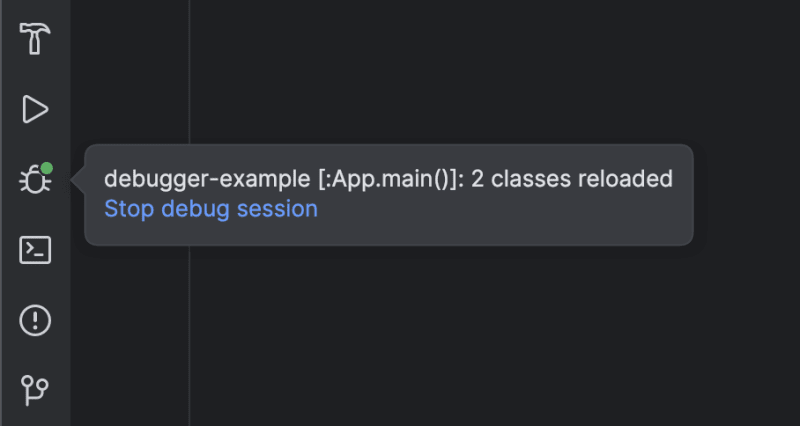
Task: Toggle the Problems panel via the exclamation icon
Action: (35, 321)
